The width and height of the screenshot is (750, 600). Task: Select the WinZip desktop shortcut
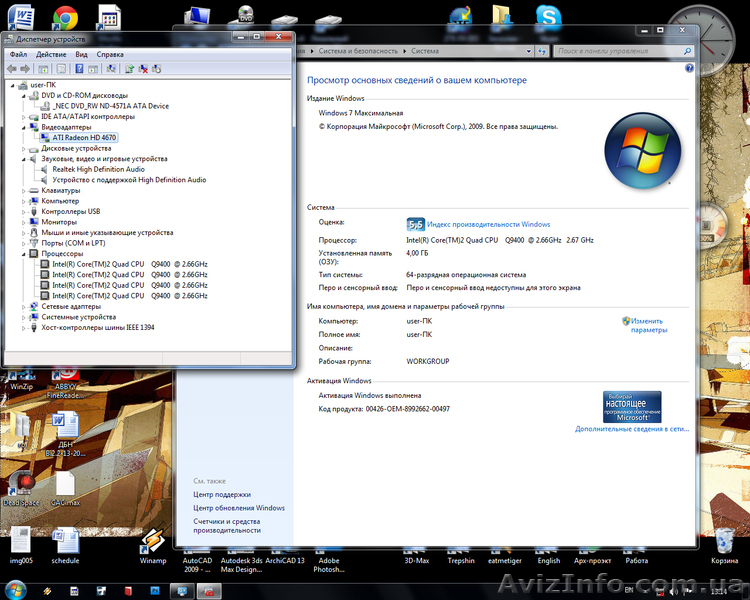(x=21, y=380)
